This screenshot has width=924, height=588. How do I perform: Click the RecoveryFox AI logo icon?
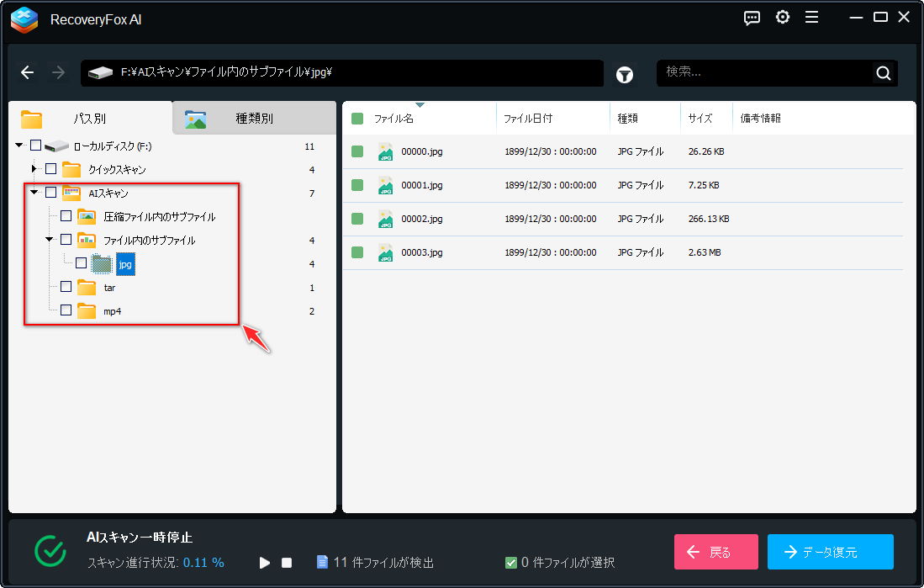point(23,19)
